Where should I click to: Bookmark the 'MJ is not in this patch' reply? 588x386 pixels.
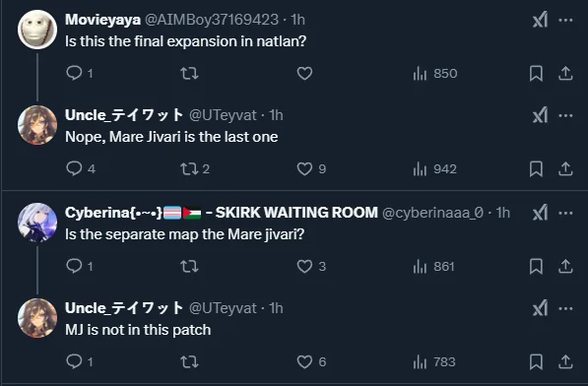[536, 362]
